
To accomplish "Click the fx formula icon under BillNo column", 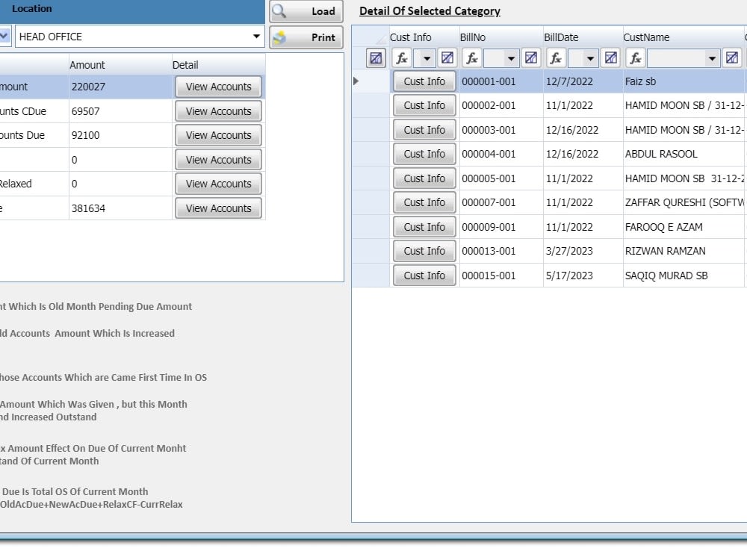I will point(471,58).
